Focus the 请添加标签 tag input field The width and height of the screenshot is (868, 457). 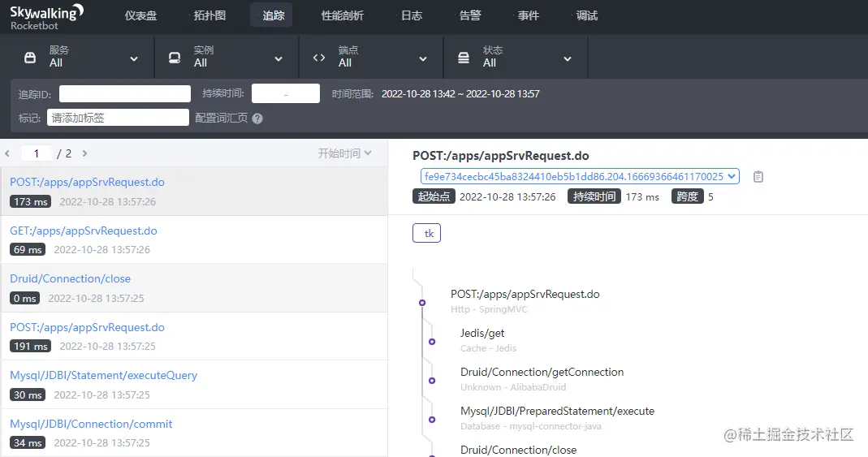pyautogui.click(x=118, y=117)
